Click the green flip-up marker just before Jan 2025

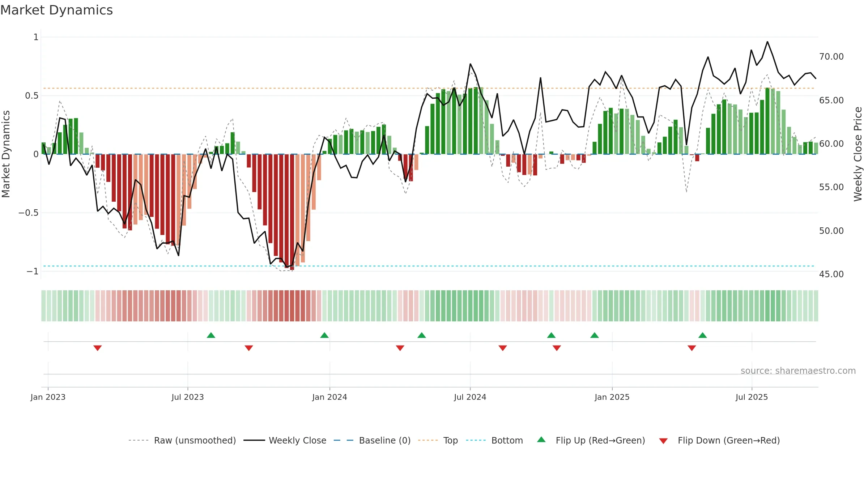[x=595, y=335]
